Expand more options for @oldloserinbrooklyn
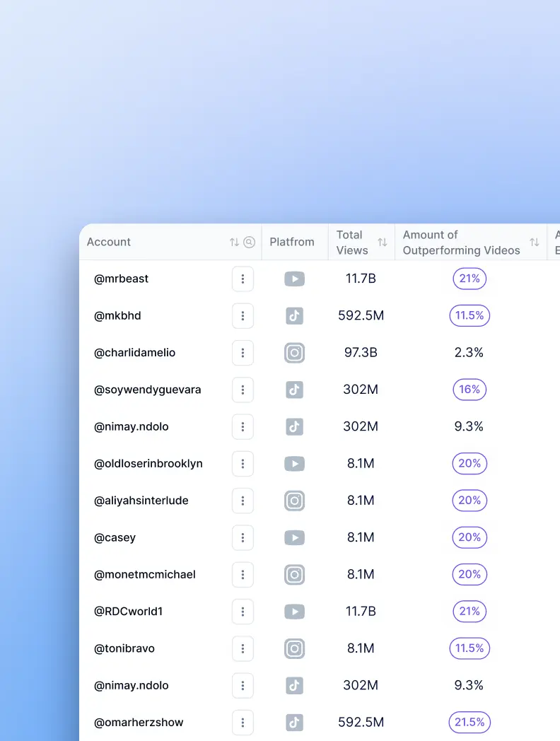 coord(243,464)
